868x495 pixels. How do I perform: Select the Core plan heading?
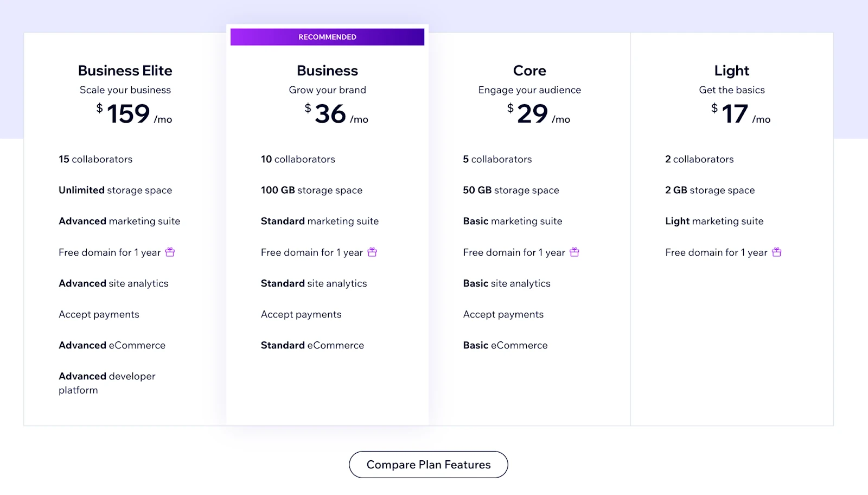click(529, 71)
